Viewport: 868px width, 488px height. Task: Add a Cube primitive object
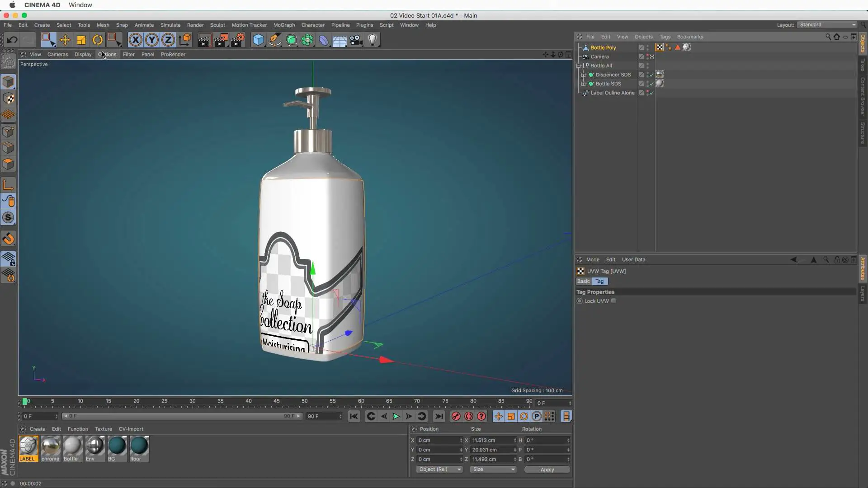tap(258, 40)
